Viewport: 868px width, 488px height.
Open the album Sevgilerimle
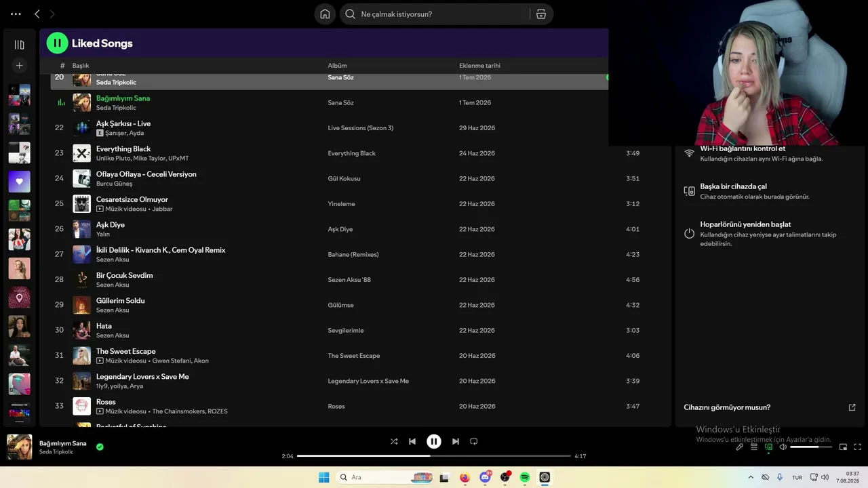coord(346,331)
